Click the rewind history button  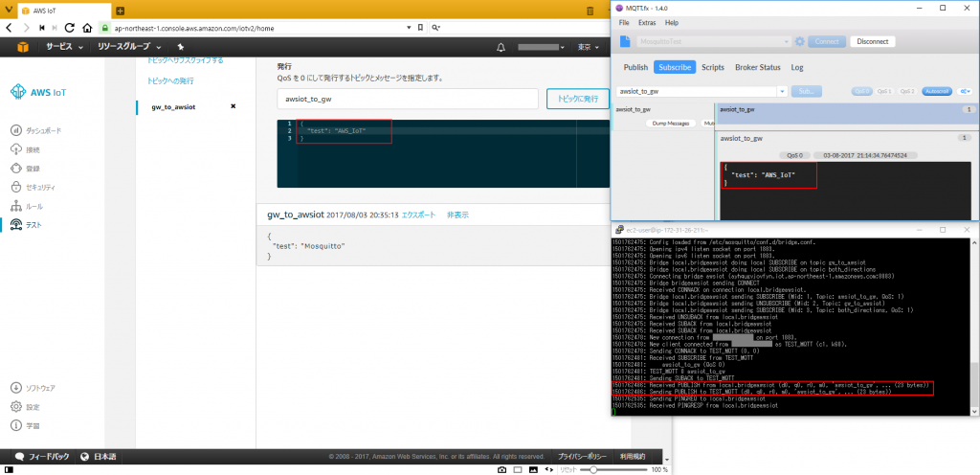point(41,28)
